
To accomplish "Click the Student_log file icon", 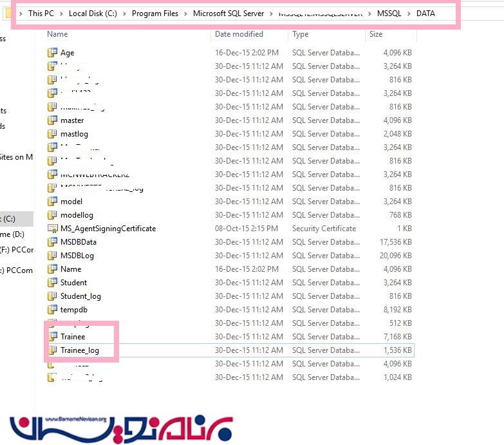I will click(x=52, y=296).
